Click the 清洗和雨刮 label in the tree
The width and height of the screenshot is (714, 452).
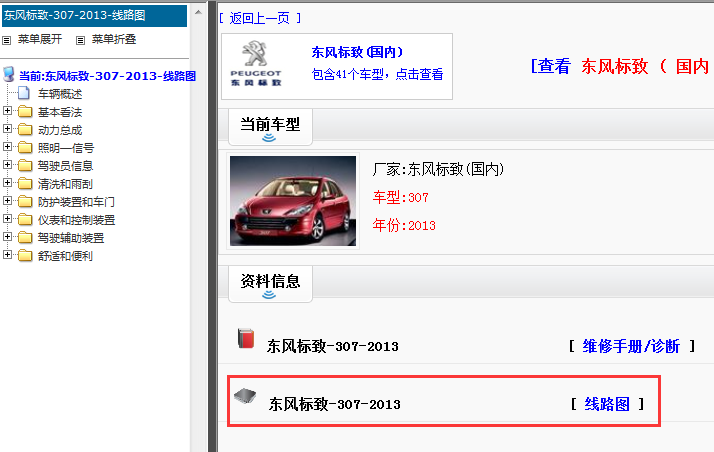pyautogui.click(x=66, y=184)
